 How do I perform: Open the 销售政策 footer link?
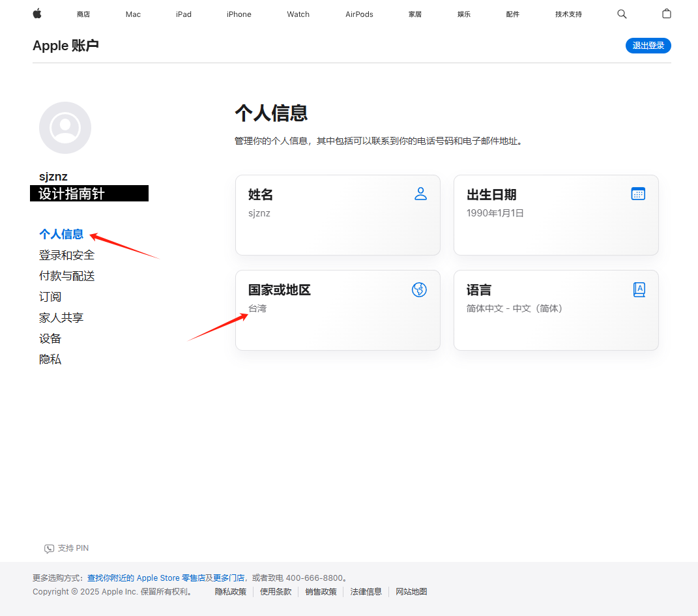(x=321, y=591)
